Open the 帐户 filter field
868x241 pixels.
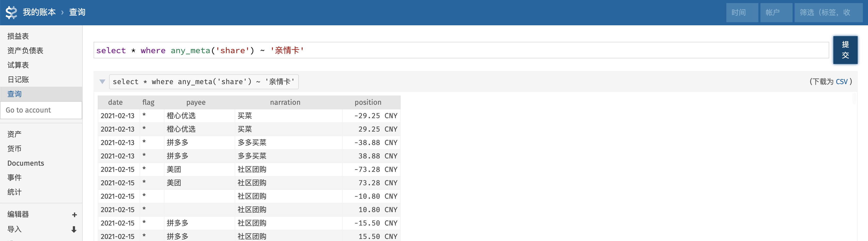(x=776, y=13)
